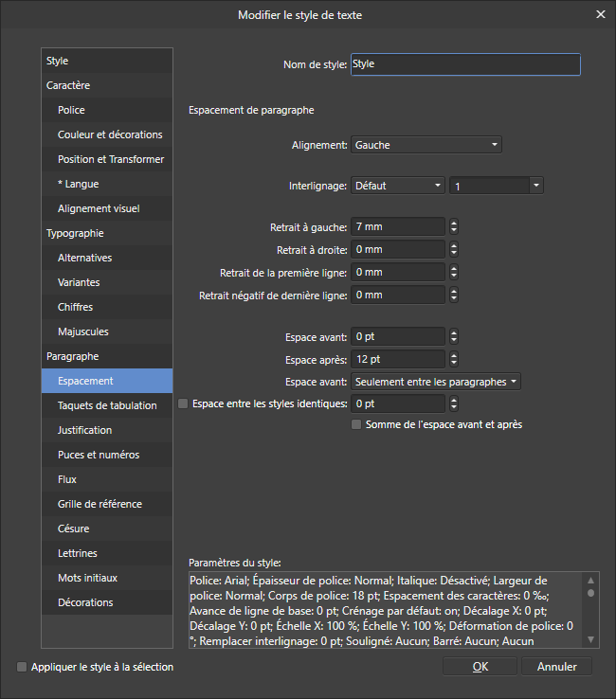Click the Espace après 12 pt field
Viewport: 616px width, 699px height.
point(398,359)
